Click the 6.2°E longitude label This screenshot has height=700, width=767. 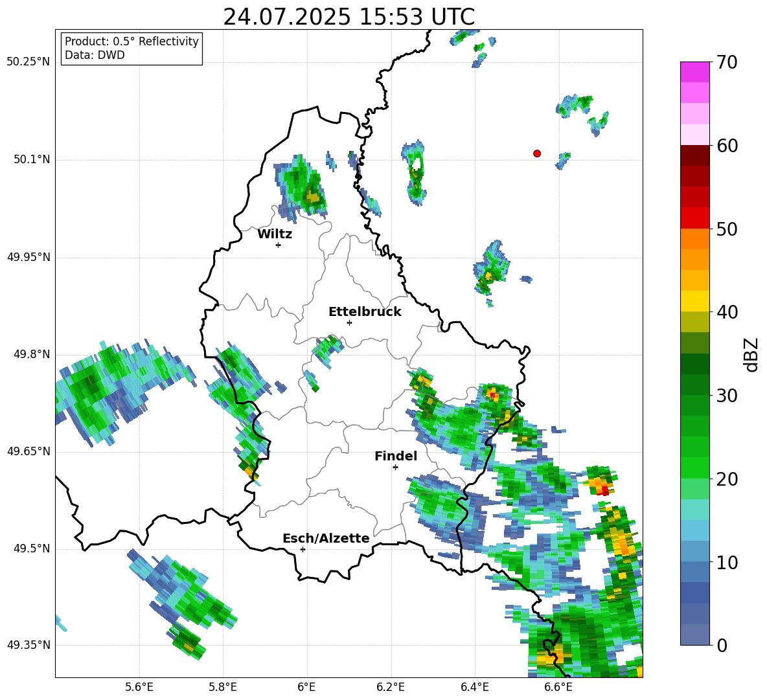coord(391,687)
